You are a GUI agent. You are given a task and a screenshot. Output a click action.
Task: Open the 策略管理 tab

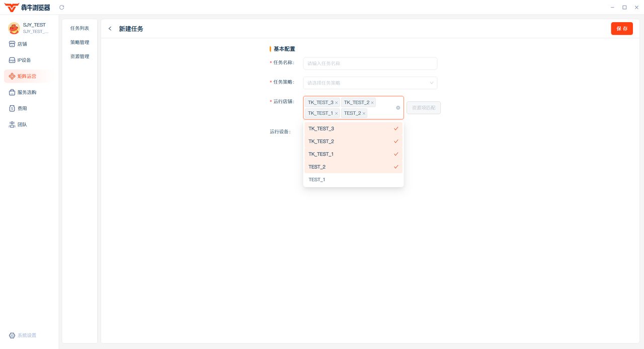pos(79,42)
